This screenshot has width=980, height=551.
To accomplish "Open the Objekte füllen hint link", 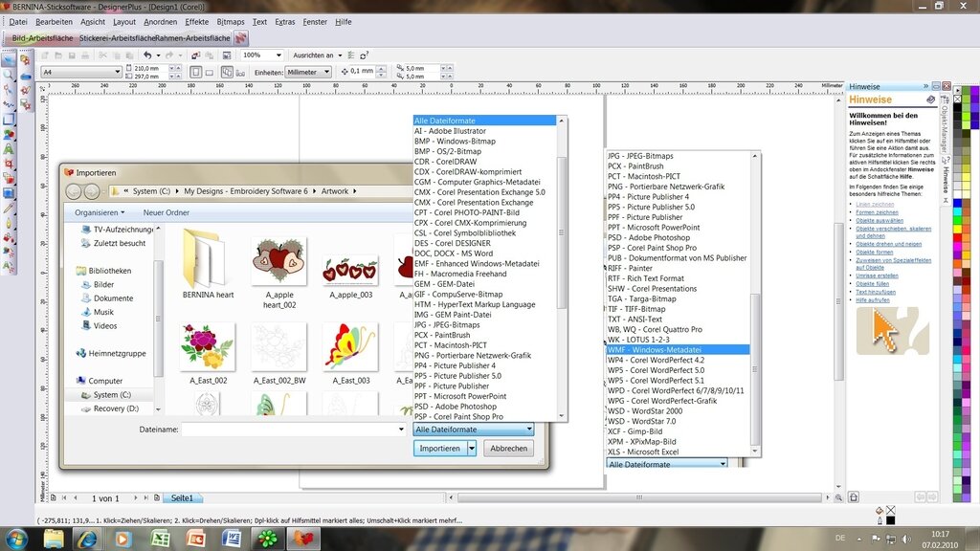I will pyautogui.click(x=874, y=283).
